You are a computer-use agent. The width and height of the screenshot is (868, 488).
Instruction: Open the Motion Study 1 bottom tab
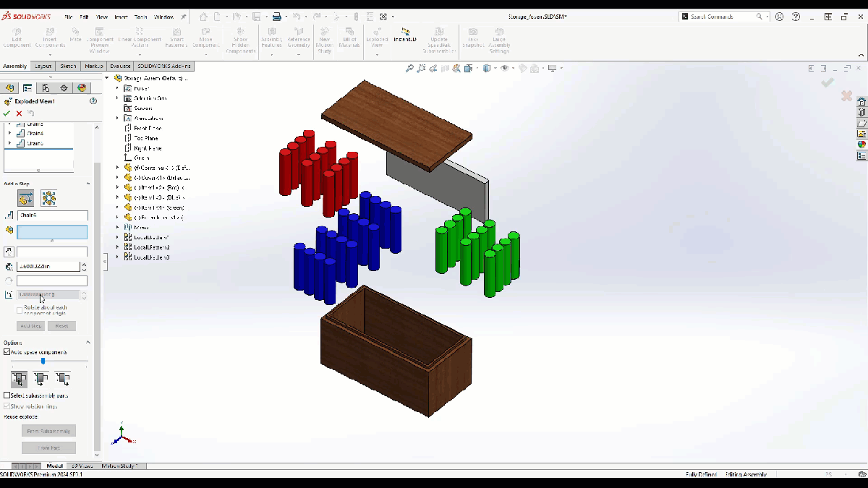pos(120,466)
